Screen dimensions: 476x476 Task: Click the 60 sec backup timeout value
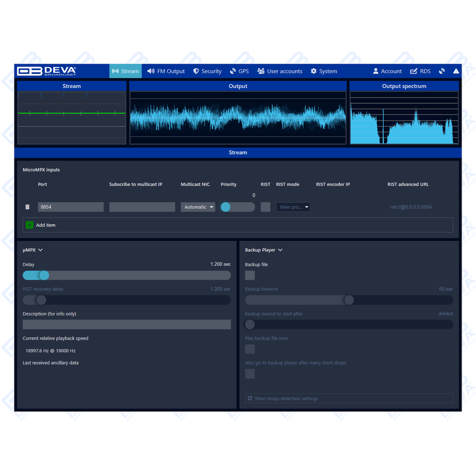(x=446, y=289)
